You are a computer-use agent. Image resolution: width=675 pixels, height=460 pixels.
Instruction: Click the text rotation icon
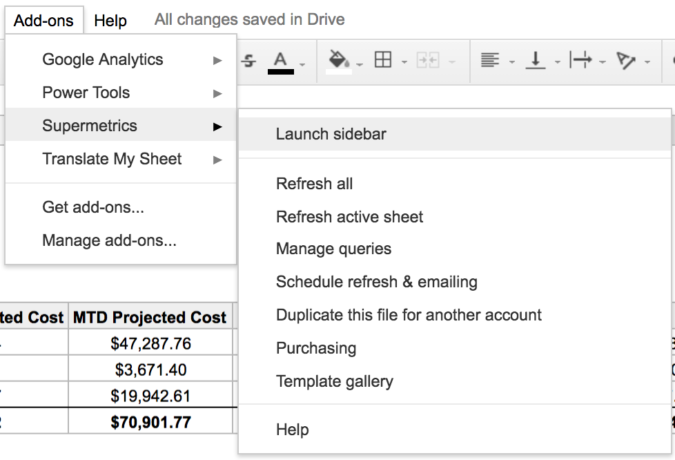pyautogui.click(x=627, y=60)
